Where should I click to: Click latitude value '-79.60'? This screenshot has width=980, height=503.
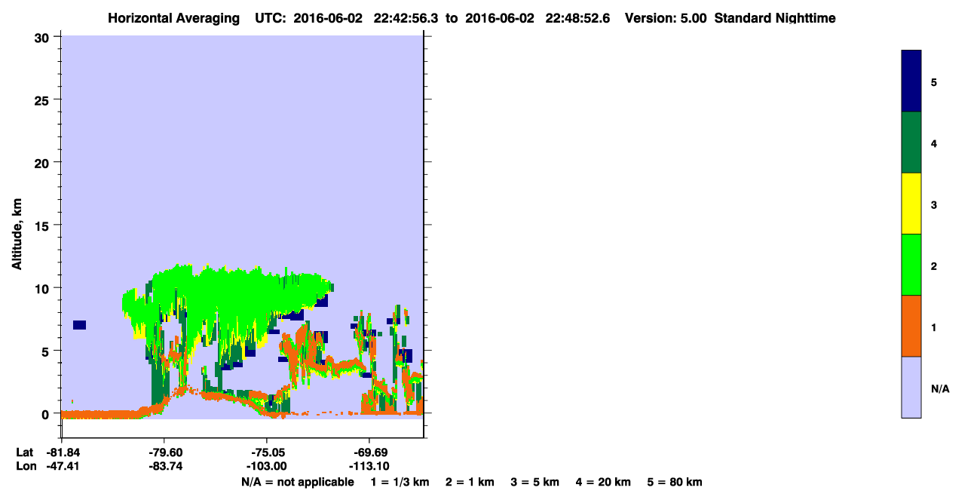(165, 452)
